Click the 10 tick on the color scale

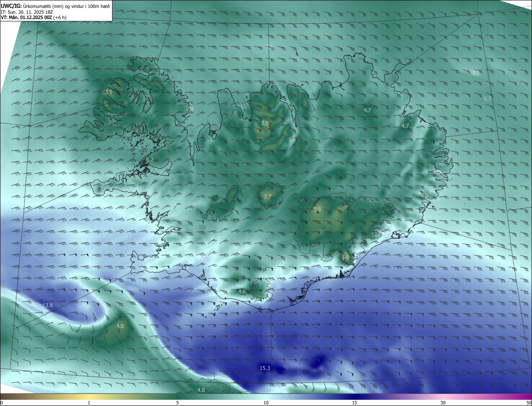tap(266, 403)
